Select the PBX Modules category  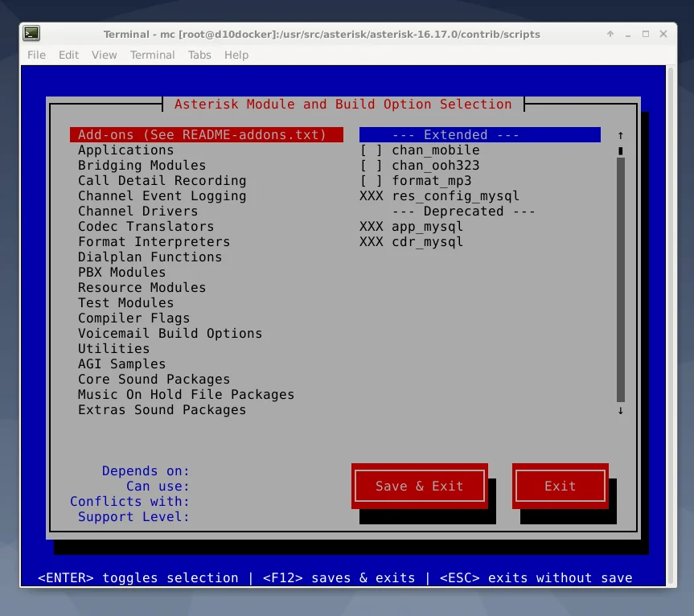point(121,272)
